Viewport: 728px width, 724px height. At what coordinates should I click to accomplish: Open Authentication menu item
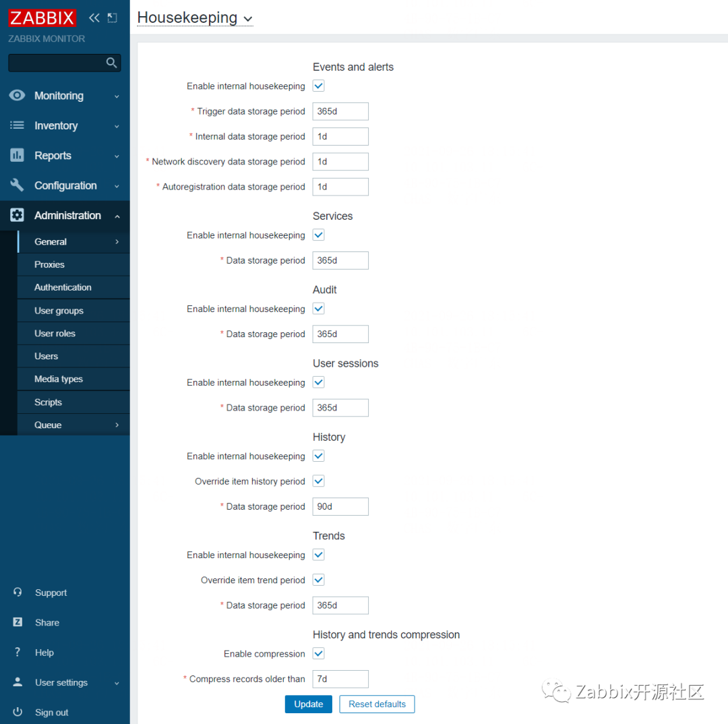point(74,287)
